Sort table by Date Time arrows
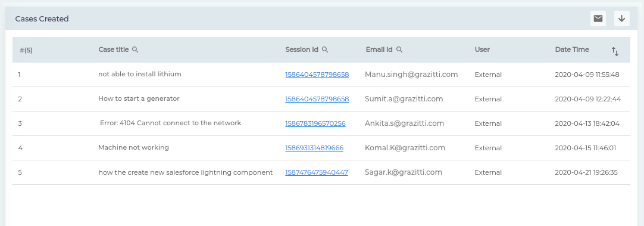Viewport: 644px width, 226px height. point(615,51)
